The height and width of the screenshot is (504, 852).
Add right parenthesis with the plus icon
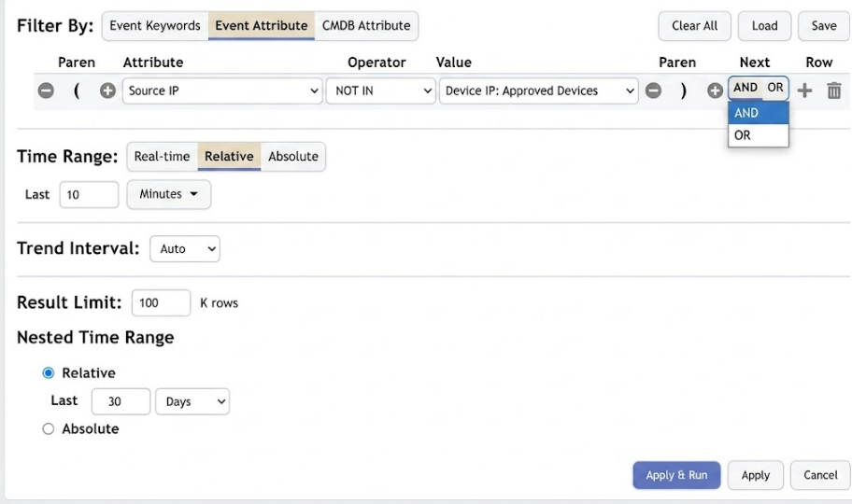point(715,91)
